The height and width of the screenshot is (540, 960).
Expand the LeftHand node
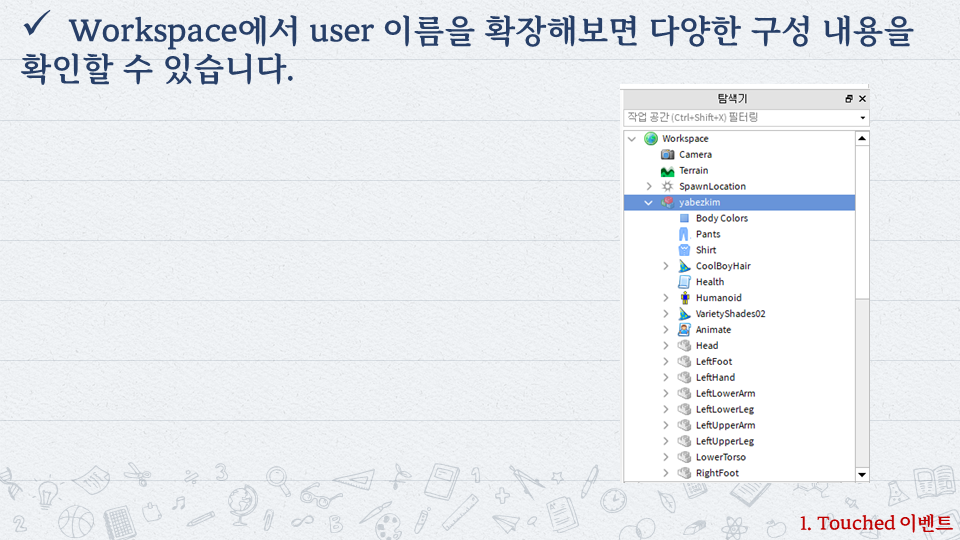pyautogui.click(x=666, y=377)
